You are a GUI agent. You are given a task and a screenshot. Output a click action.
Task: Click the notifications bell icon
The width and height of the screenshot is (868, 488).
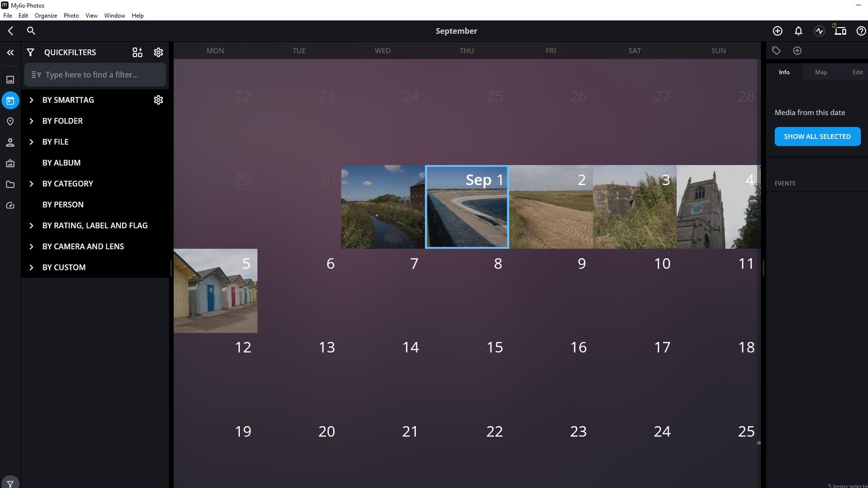pos(798,31)
